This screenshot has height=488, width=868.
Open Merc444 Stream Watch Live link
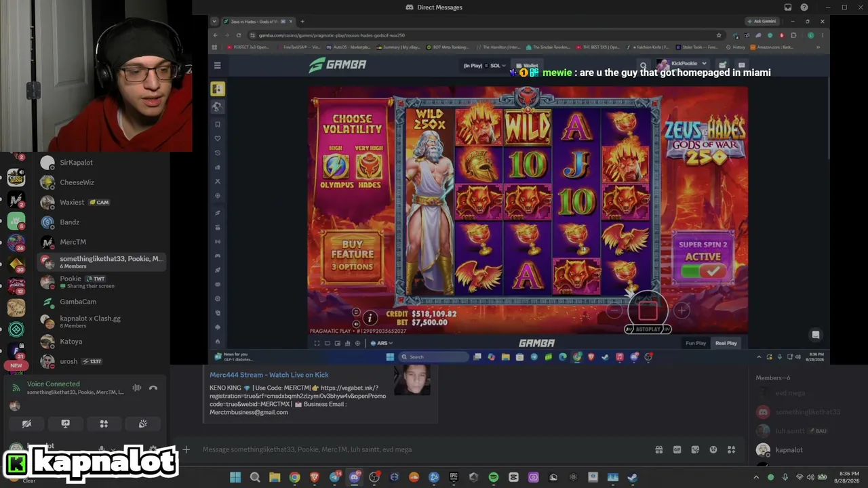[269, 375]
